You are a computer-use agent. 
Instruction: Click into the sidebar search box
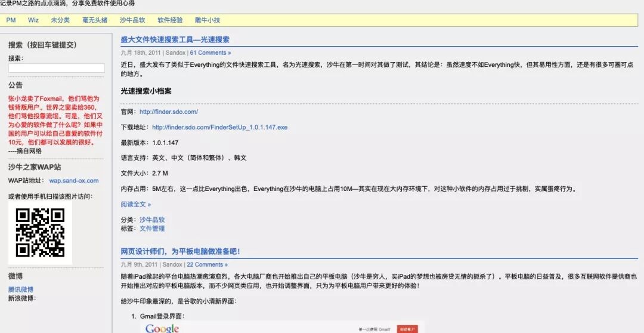coord(56,68)
